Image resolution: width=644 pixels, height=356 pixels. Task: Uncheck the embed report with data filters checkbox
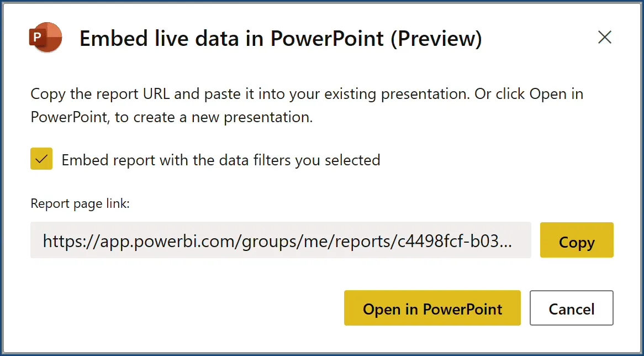pyautogui.click(x=41, y=159)
